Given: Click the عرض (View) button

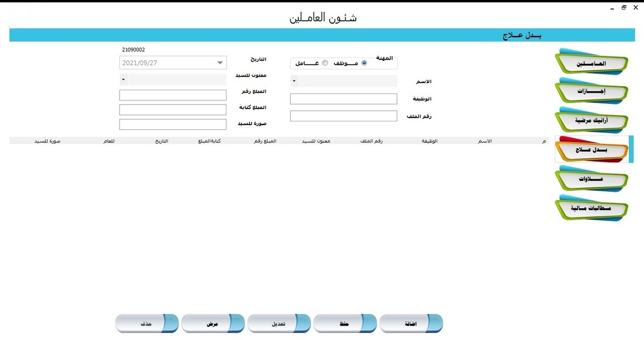Looking at the screenshot, I should pos(213,323).
